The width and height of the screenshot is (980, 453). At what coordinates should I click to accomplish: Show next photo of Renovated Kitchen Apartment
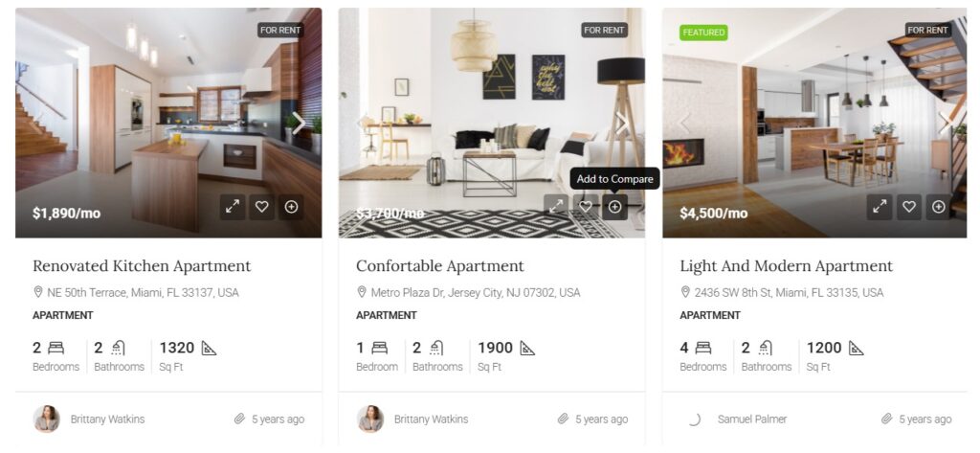tap(300, 124)
